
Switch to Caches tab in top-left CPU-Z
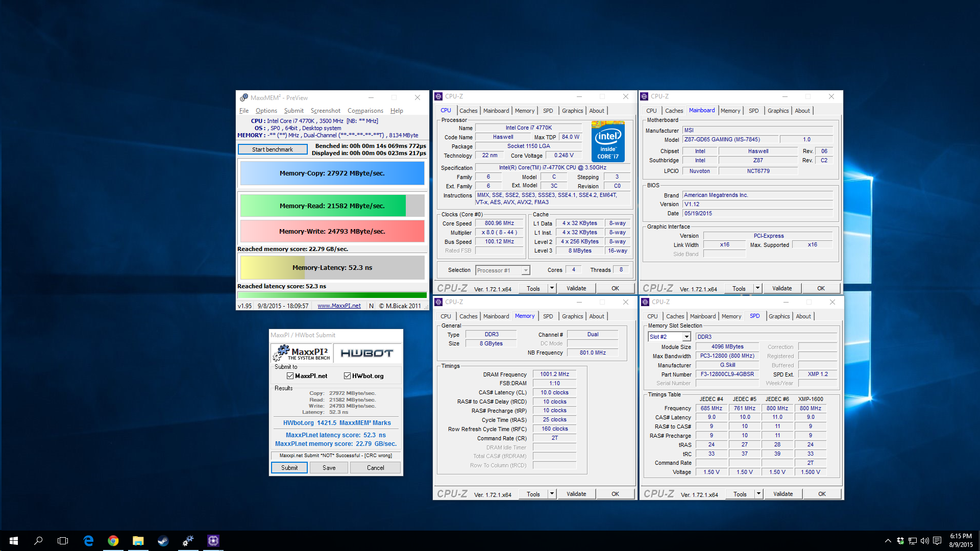click(468, 111)
